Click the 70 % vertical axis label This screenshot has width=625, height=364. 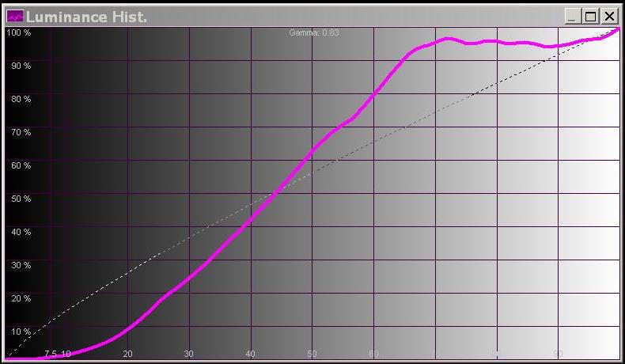[x=21, y=132]
